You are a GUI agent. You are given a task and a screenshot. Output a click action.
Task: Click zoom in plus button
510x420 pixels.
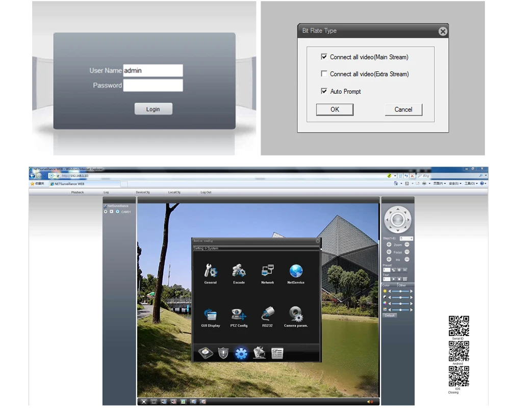click(x=389, y=245)
